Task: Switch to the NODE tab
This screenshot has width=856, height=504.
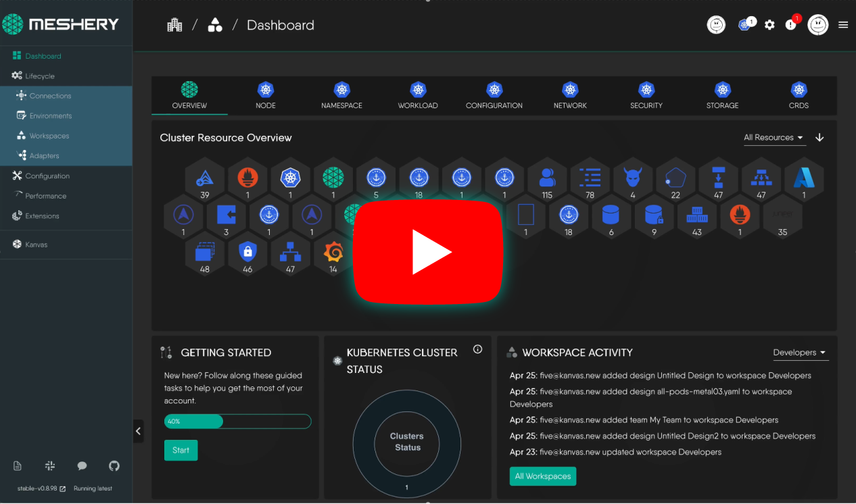Action: click(x=265, y=95)
